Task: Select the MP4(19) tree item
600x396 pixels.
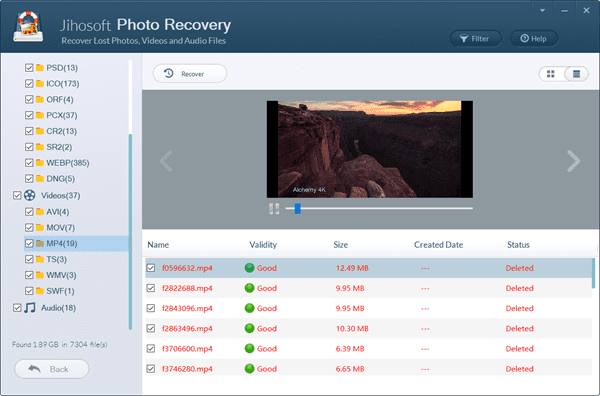Action: [x=62, y=243]
